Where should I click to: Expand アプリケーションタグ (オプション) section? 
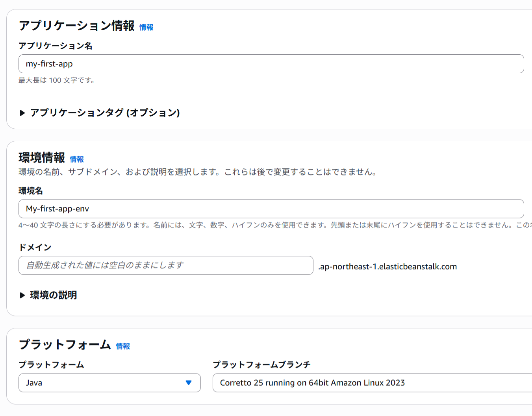(x=104, y=113)
